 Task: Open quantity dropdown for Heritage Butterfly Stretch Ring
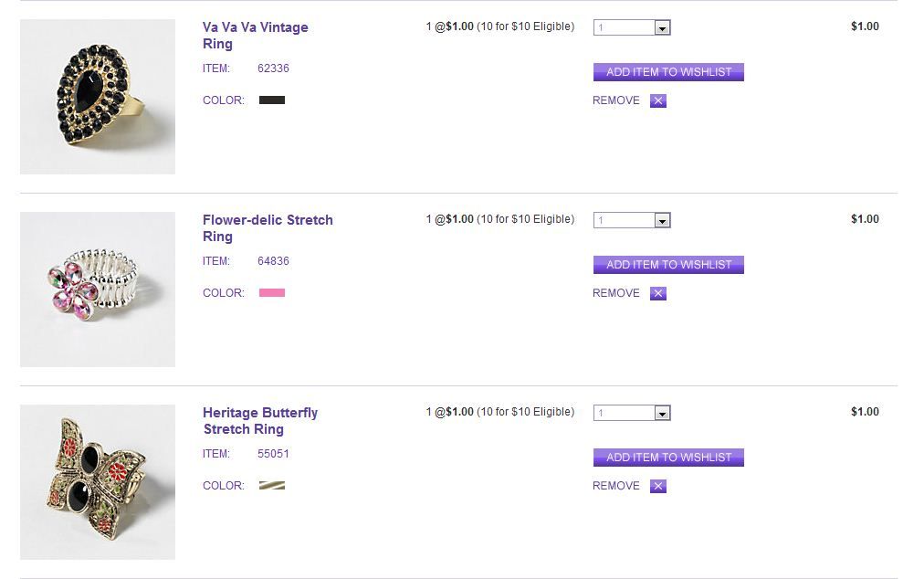(x=632, y=414)
